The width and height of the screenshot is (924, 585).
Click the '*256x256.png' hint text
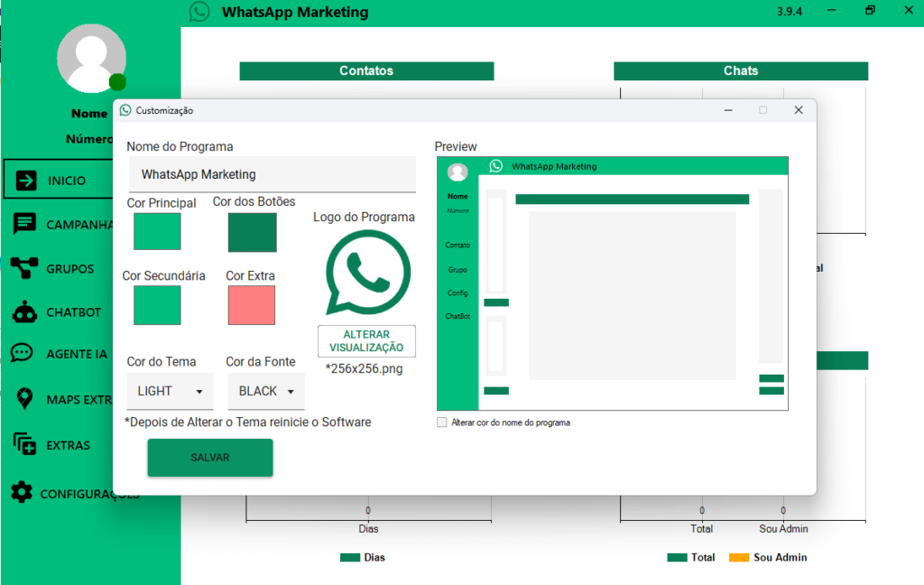[x=365, y=369]
